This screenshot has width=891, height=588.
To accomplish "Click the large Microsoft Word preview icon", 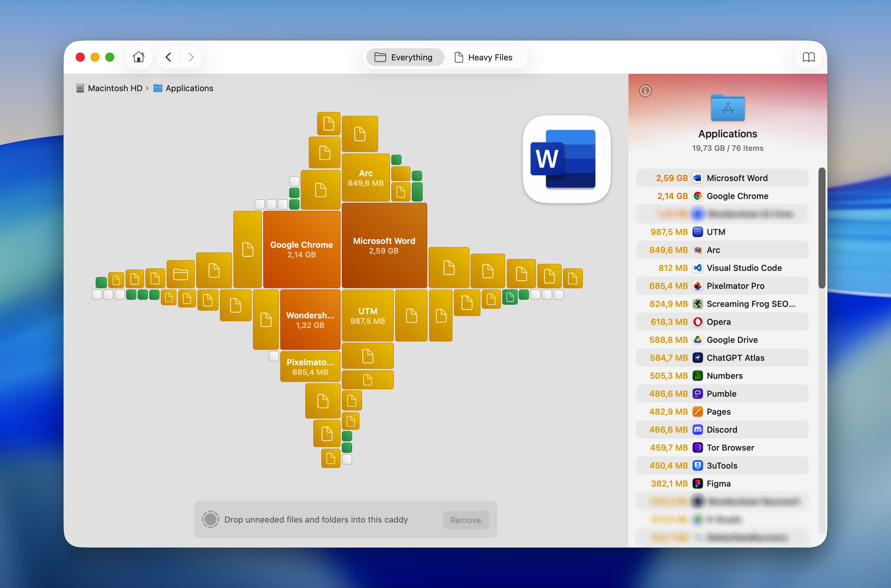I will (566, 159).
